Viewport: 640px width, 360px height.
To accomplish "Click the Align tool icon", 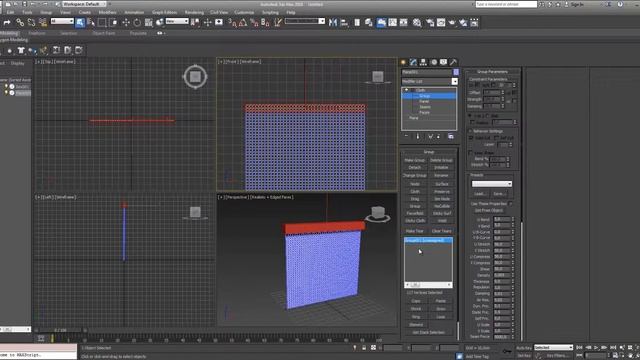I will point(344,22).
